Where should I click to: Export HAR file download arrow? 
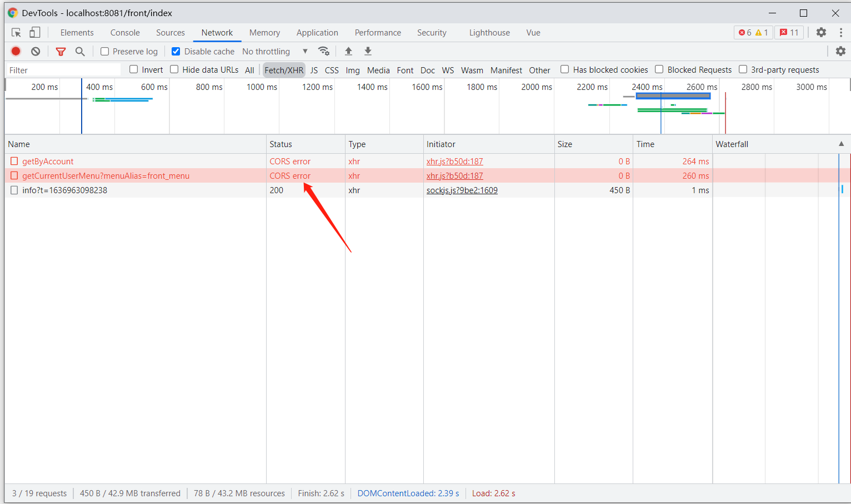(x=368, y=51)
